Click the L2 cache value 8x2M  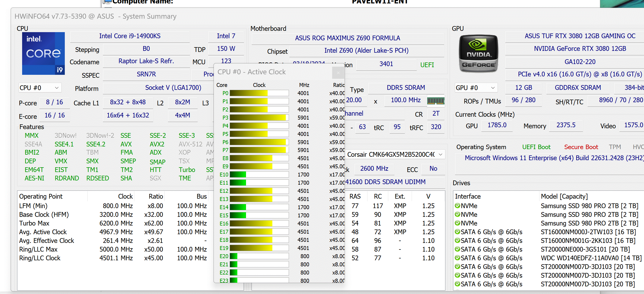click(x=183, y=102)
